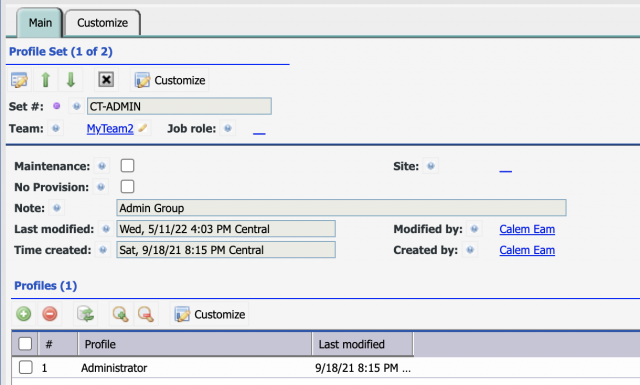Click the Last modified date field

tap(226, 229)
